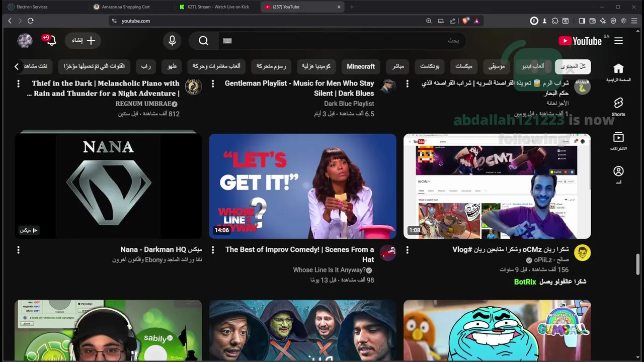Viewport: 644px width, 362px height.
Task: Select the طهو filter chip
Action: click(x=172, y=66)
